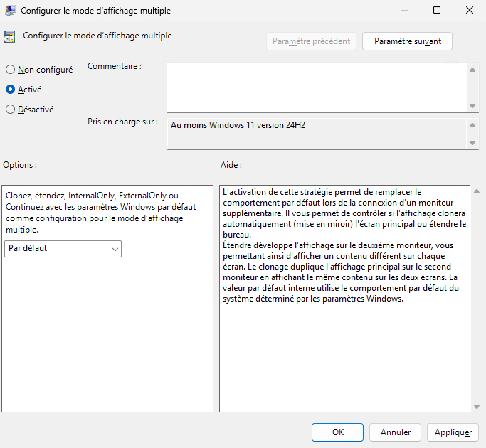Click down arrow of Pris en charge box
The width and height of the screenshot is (486, 448).
[472, 143]
